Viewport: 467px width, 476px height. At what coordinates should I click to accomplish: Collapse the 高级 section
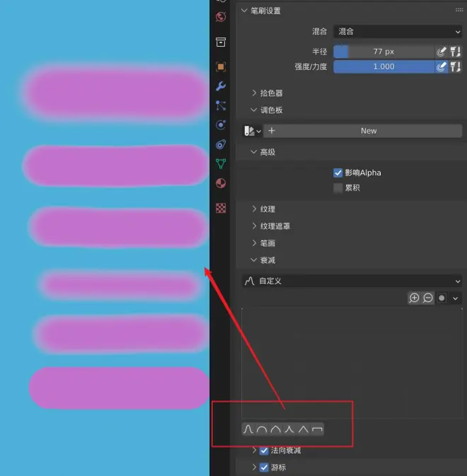[254, 152]
